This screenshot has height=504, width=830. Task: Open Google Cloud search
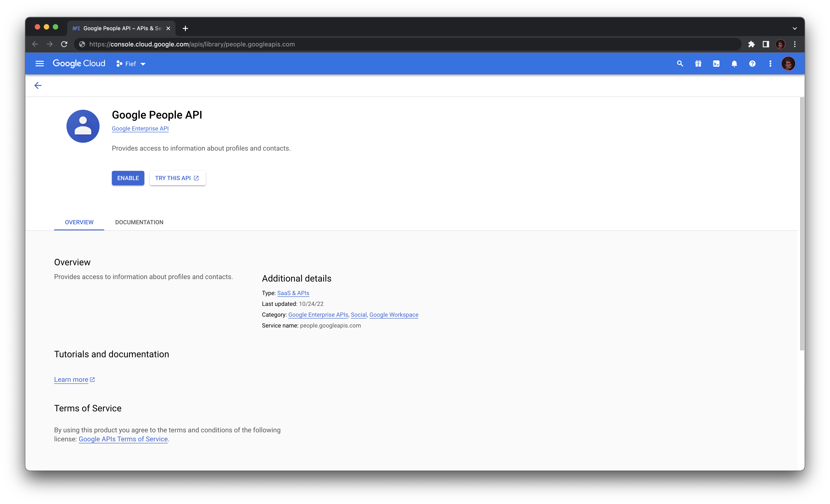[680, 63]
